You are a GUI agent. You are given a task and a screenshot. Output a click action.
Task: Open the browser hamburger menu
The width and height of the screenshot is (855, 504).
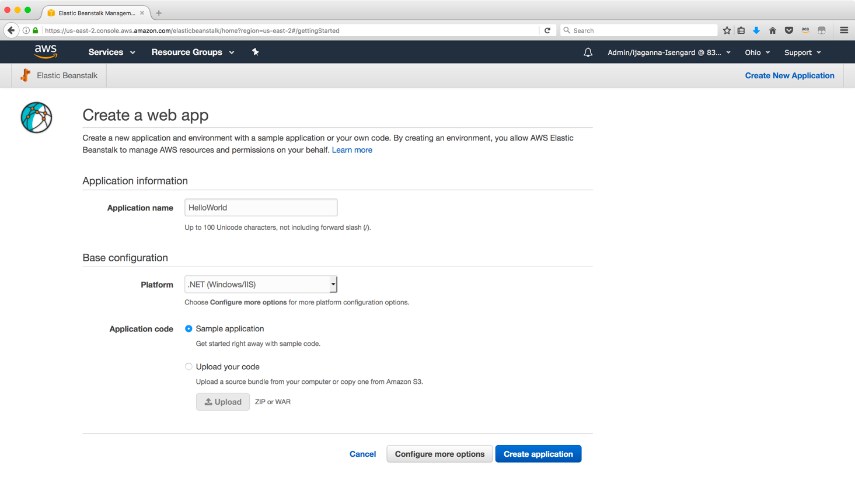pyautogui.click(x=844, y=30)
